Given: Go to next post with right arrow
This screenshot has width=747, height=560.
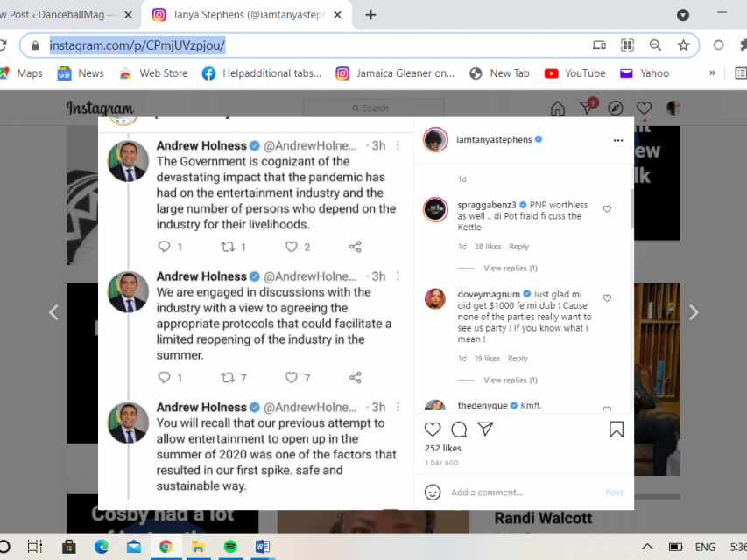Looking at the screenshot, I should point(694,312).
